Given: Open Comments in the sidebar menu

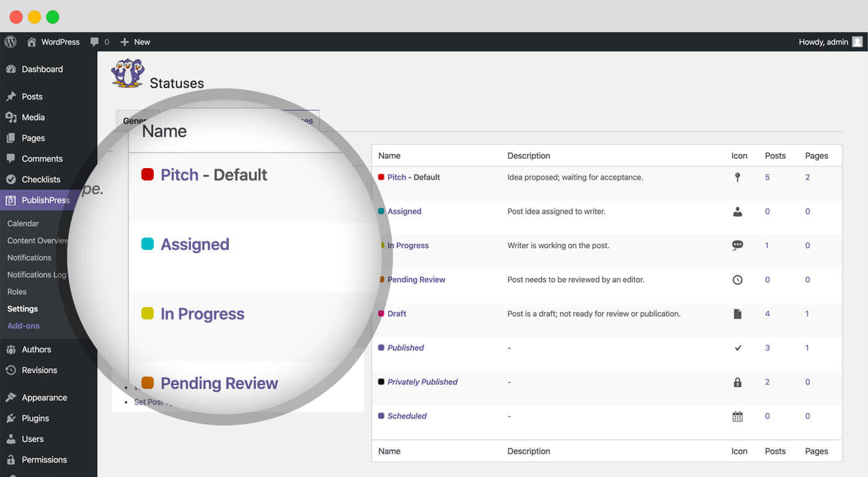Looking at the screenshot, I should pyautogui.click(x=42, y=159).
